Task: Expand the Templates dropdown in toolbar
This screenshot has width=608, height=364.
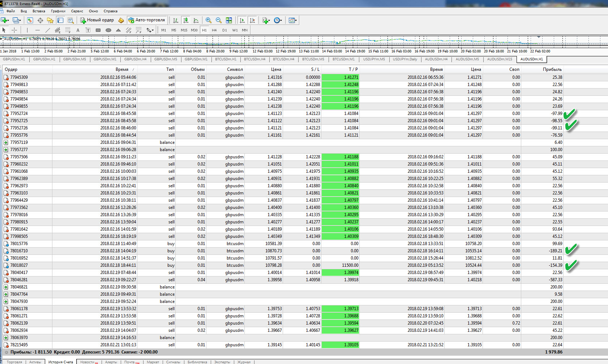Action: coord(293,20)
